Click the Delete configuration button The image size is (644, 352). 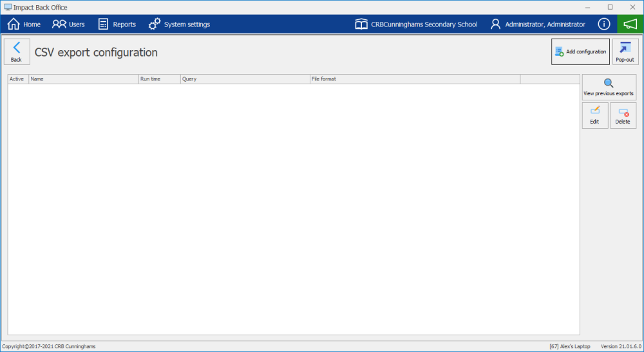click(x=623, y=116)
